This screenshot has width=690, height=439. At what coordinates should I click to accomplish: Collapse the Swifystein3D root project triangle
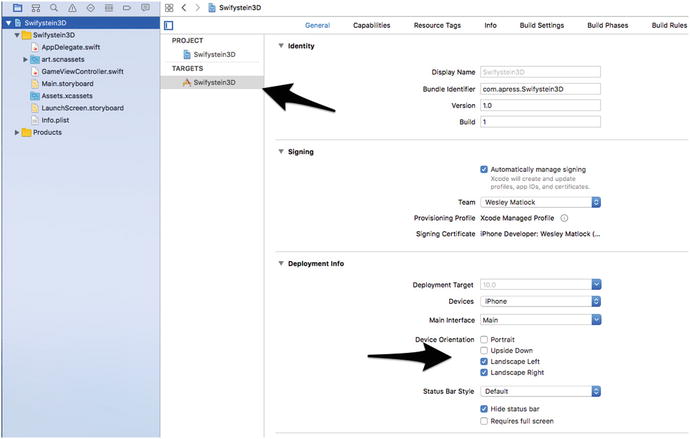point(8,23)
